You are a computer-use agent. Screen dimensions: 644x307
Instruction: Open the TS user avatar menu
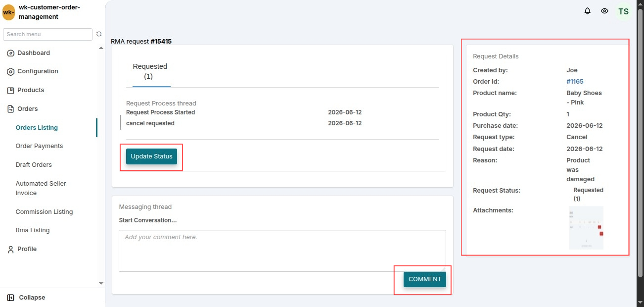click(623, 11)
